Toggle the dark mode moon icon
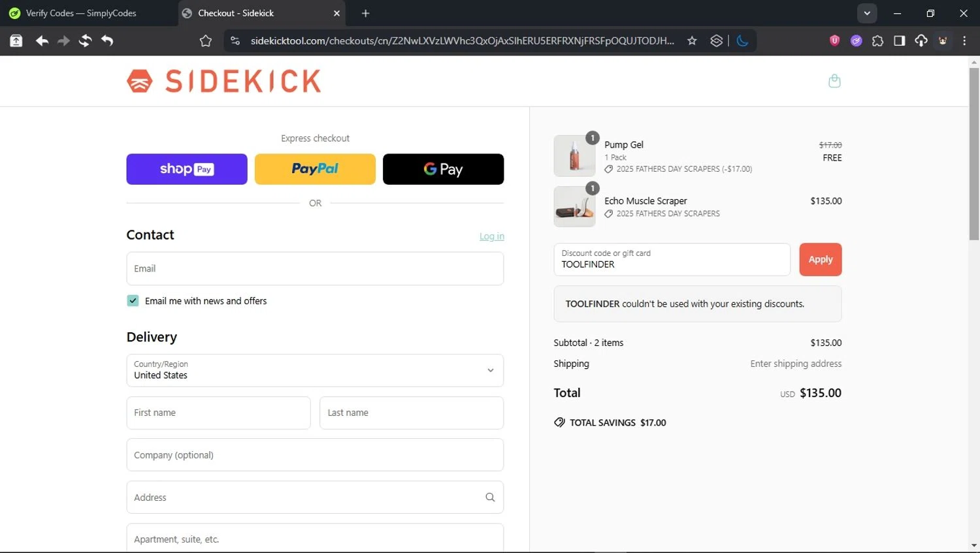Screen dimensions: 980x553 point(742,41)
